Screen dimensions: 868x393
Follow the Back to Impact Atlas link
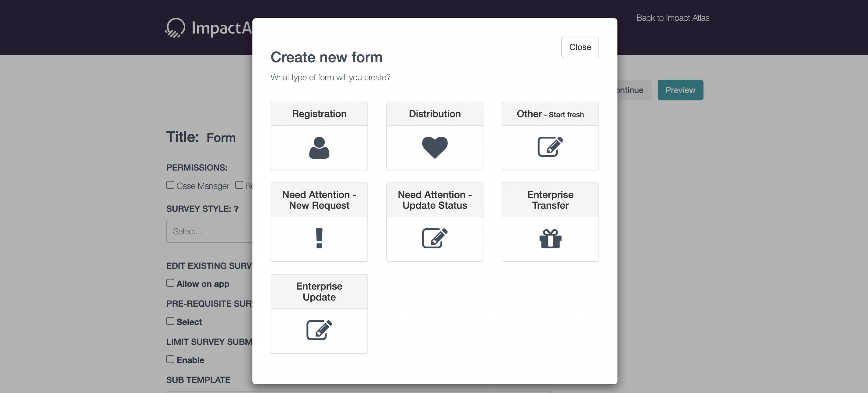[x=673, y=18]
